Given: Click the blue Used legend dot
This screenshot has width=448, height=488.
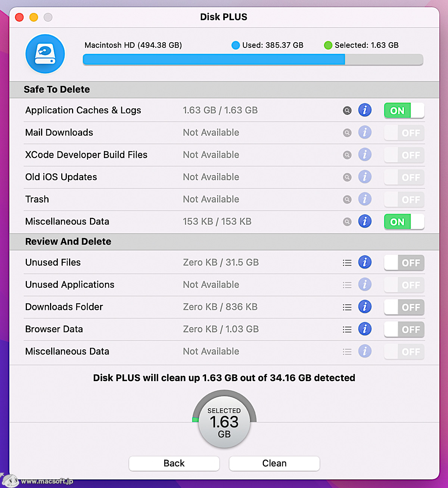Looking at the screenshot, I should pos(236,45).
